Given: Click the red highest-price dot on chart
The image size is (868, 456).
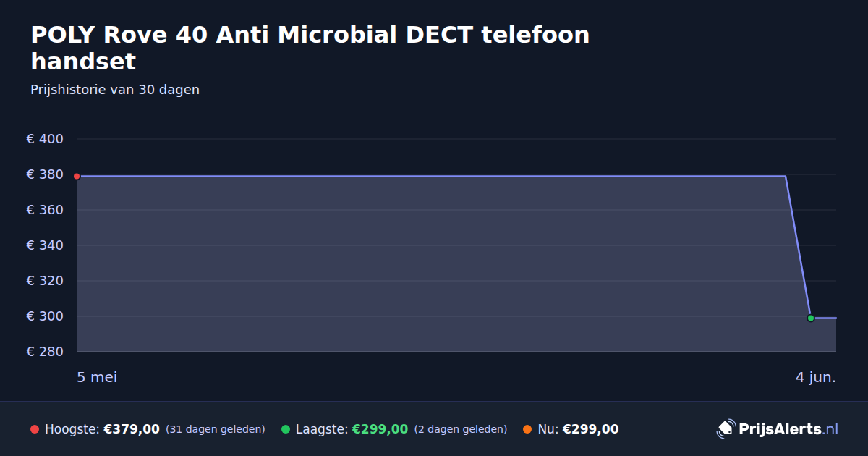Looking at the screenshot, I should click(x=77, y=176).
